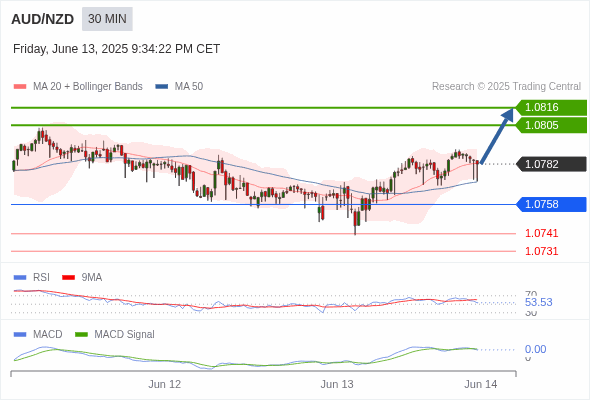
Task: Click the MA 50 blue legend swatch
Action: pos(161,87)
